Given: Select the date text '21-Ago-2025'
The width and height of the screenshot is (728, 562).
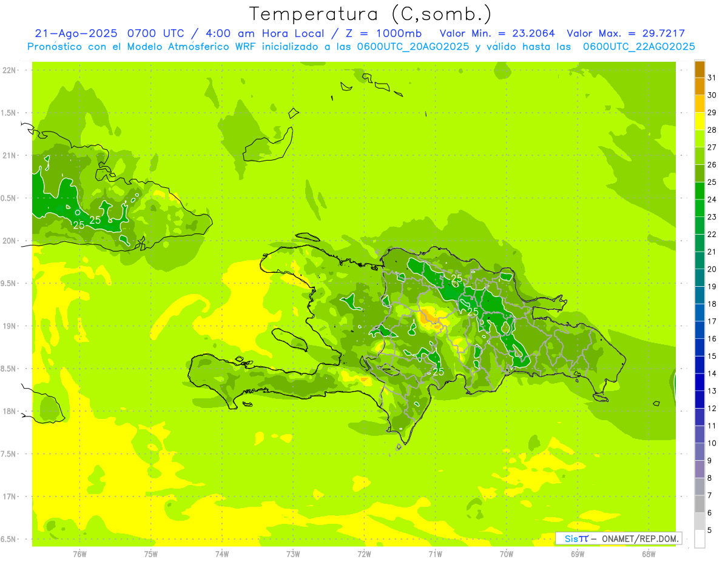Looking at the screenshot, I should pos(76,33).
